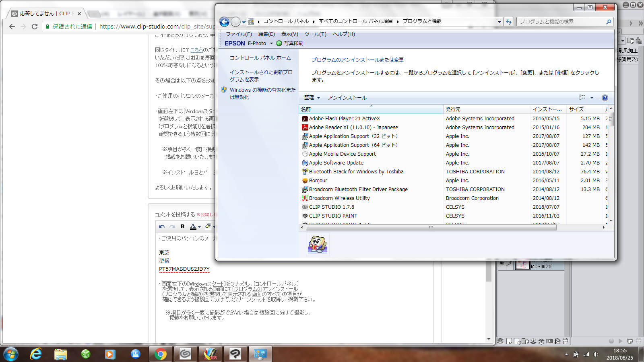Open help for Programs and Features
Screen dimensions: 644x362
[605, 98]
